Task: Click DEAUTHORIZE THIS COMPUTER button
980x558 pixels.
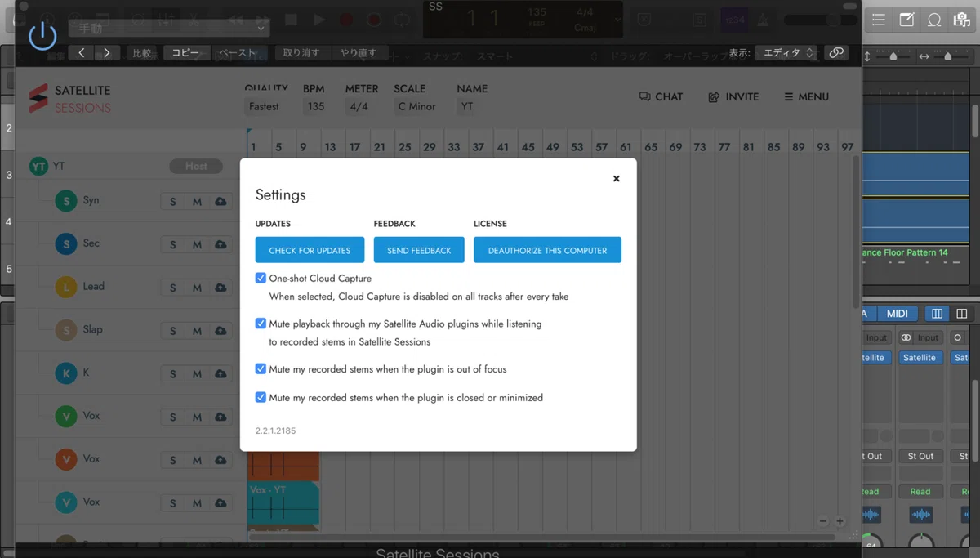Action: click(547, 250)
